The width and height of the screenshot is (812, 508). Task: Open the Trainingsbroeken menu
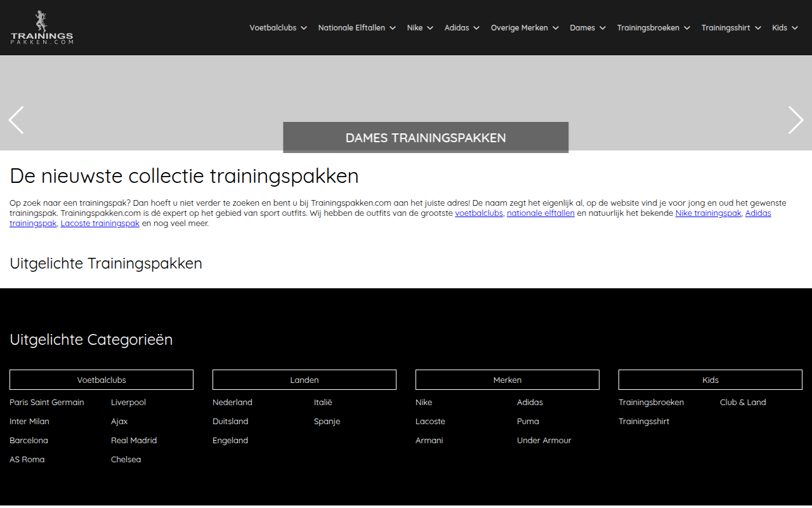pyautogui.click(x=653, y=28)
